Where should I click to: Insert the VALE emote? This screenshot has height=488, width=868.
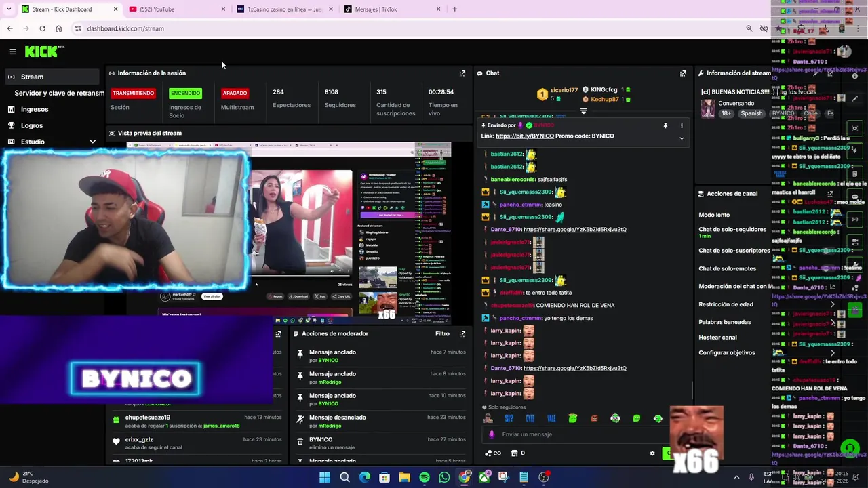coord(551,419)
